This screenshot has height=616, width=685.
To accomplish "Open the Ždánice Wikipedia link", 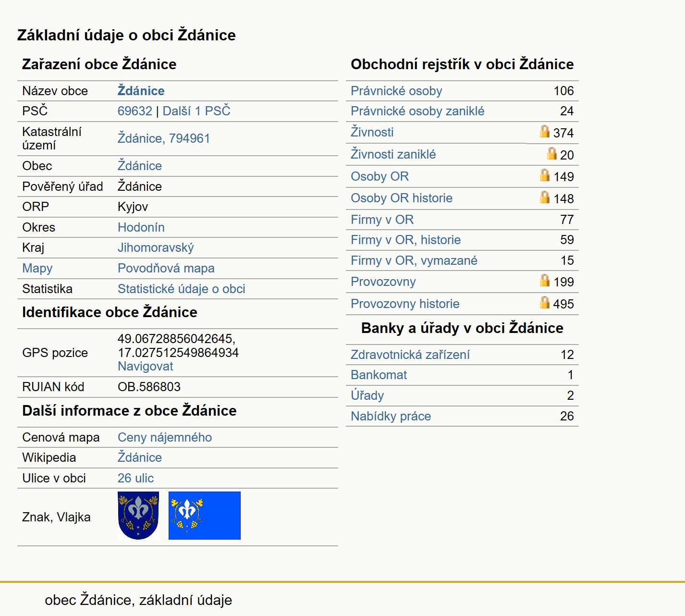I will (140, 457).
